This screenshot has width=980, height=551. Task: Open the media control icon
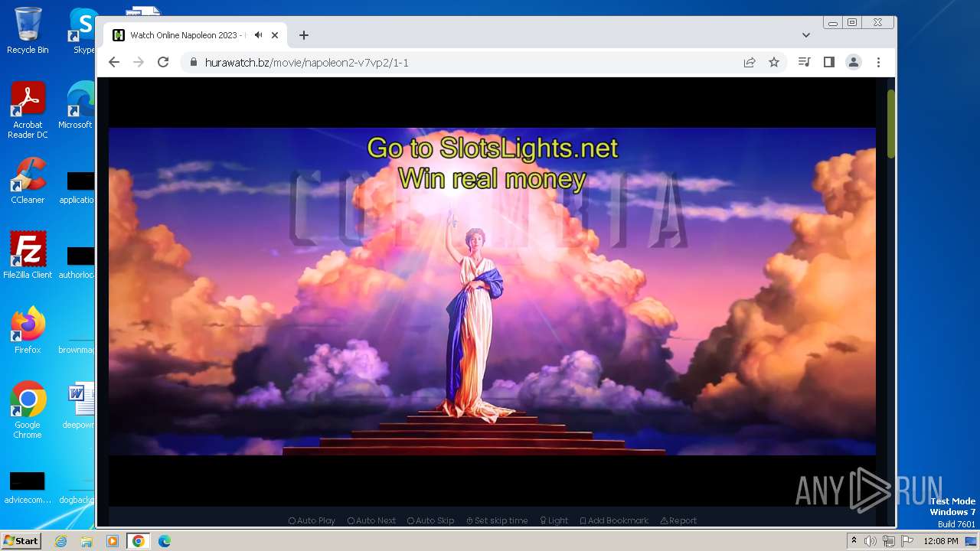point(804,63)
